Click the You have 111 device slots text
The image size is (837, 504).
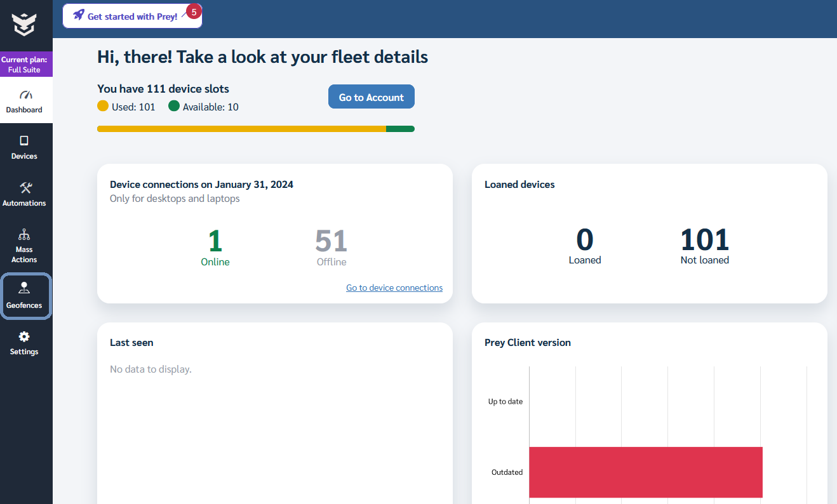point(163,89)
